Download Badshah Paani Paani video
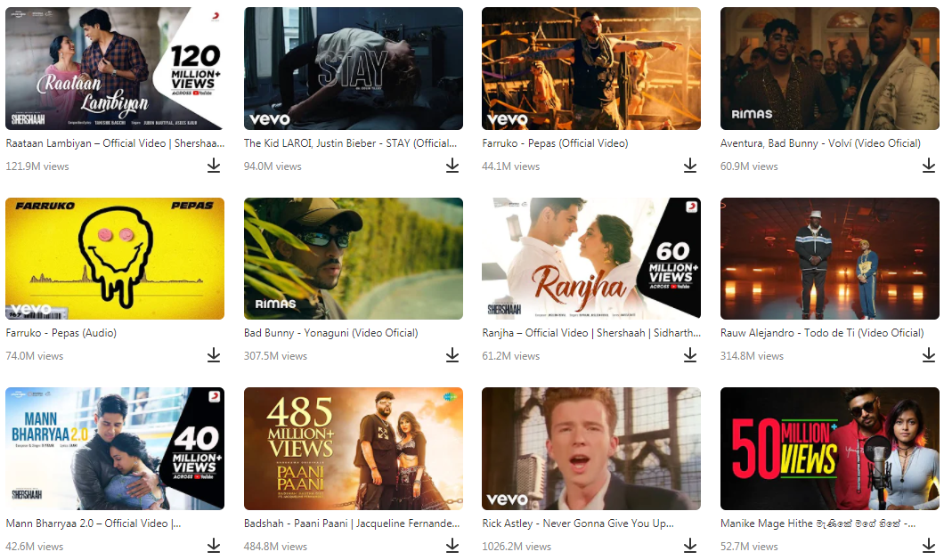 click(452, 545)
